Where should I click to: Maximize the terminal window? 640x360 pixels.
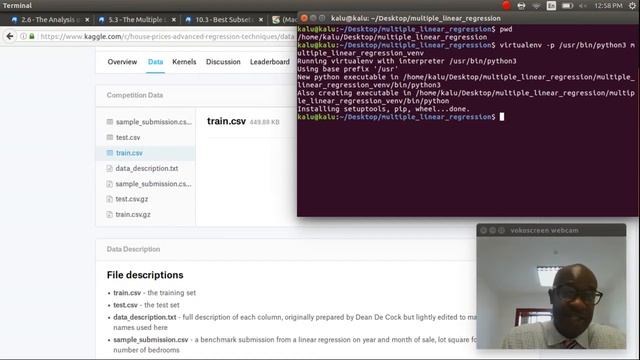322,18
